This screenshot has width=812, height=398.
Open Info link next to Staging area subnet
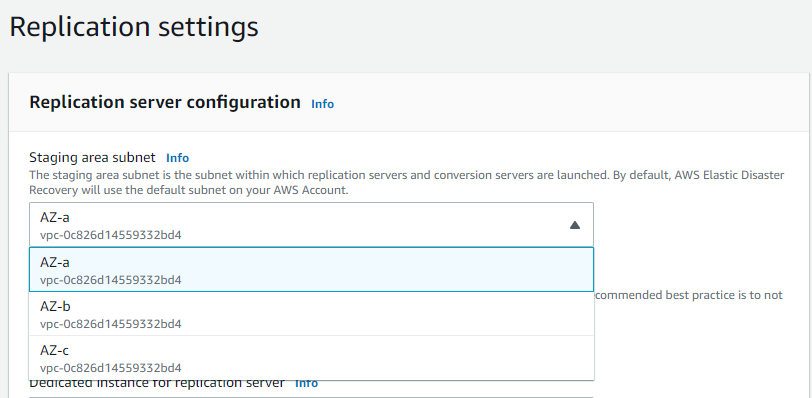pos(178,158)
